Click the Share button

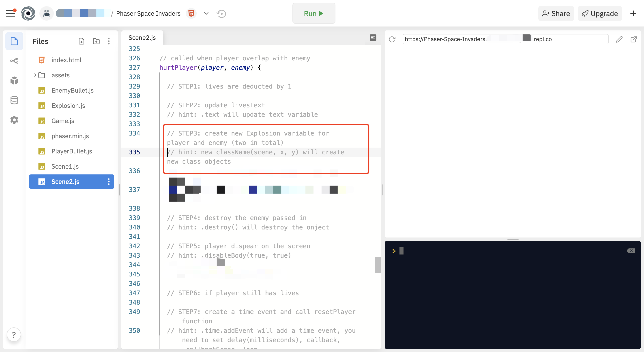click(556, 13)
